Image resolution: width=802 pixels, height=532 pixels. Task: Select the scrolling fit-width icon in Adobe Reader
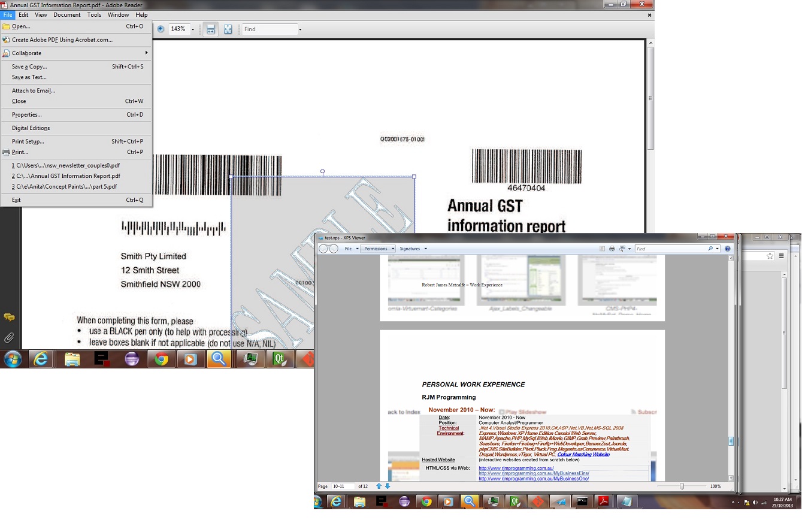(x=210, y=29)
